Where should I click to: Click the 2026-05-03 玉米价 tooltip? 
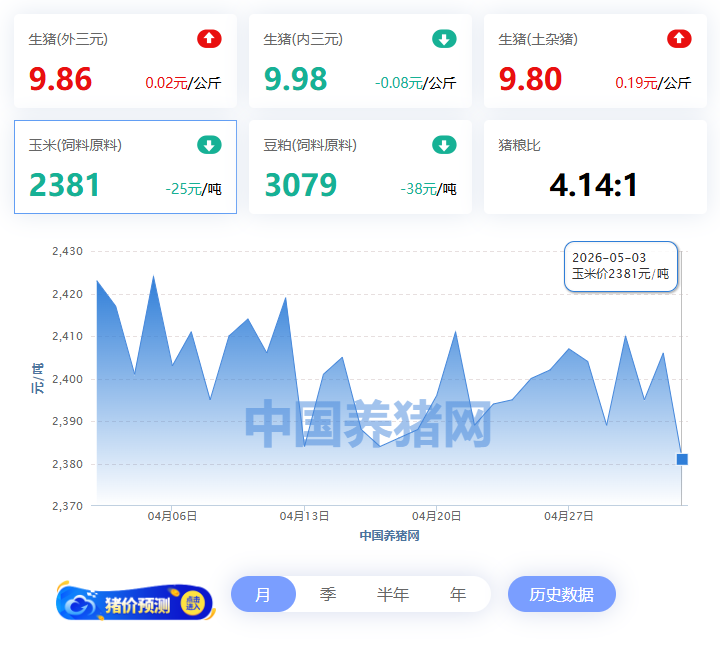(x=621, y=266)
